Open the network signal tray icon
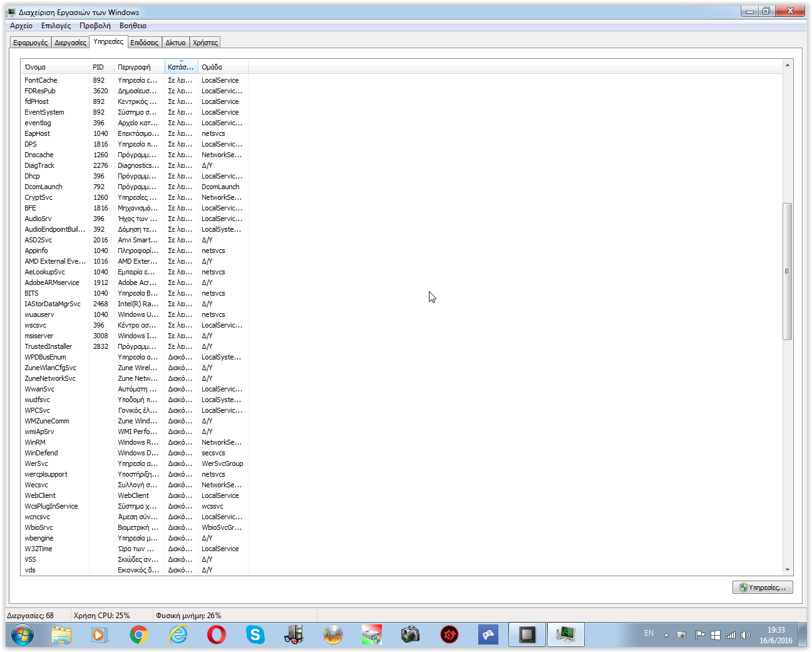 (x=731, y=635)
